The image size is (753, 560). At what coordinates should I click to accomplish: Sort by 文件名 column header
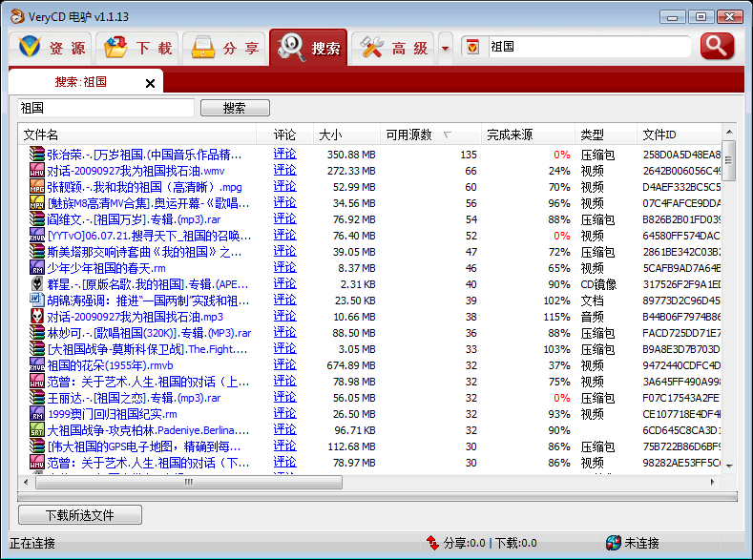pos(137,135)
